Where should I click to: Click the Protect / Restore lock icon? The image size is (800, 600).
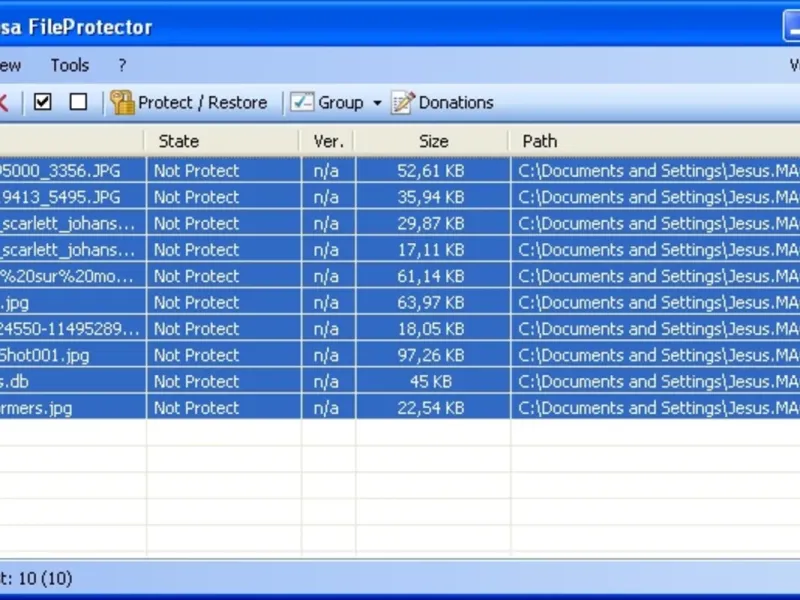[x=122, y=103]
